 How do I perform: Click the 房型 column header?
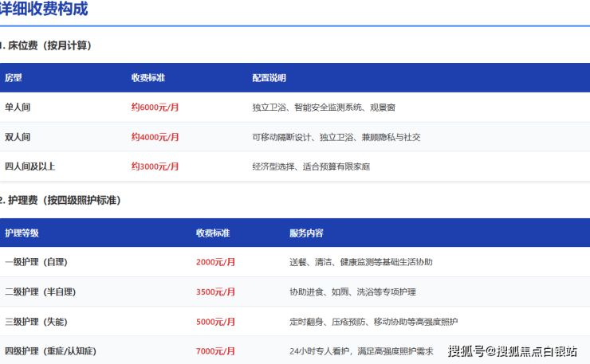coord(14,78)
